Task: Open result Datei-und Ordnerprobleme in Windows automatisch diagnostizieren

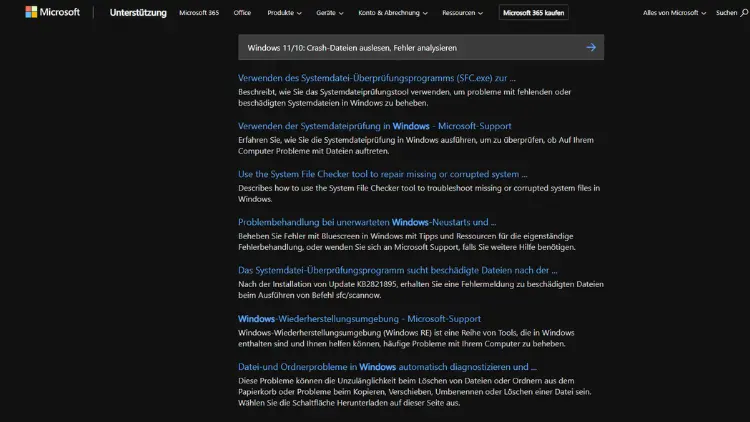Action: coord(387,367)
